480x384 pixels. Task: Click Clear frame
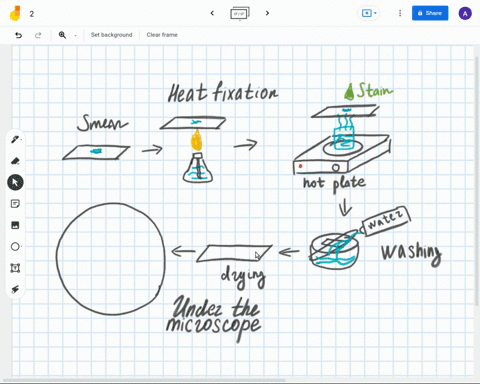pos(162,35)
